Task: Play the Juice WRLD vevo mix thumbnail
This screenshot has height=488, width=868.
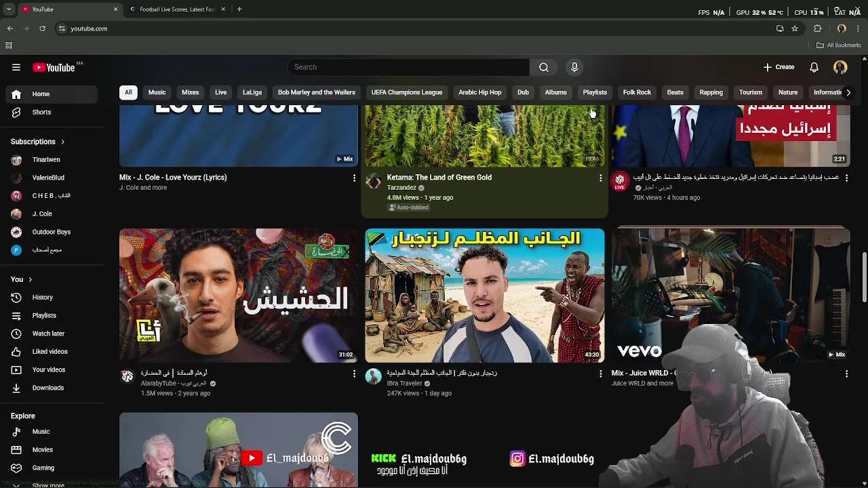Action: (x=730, y=296)
